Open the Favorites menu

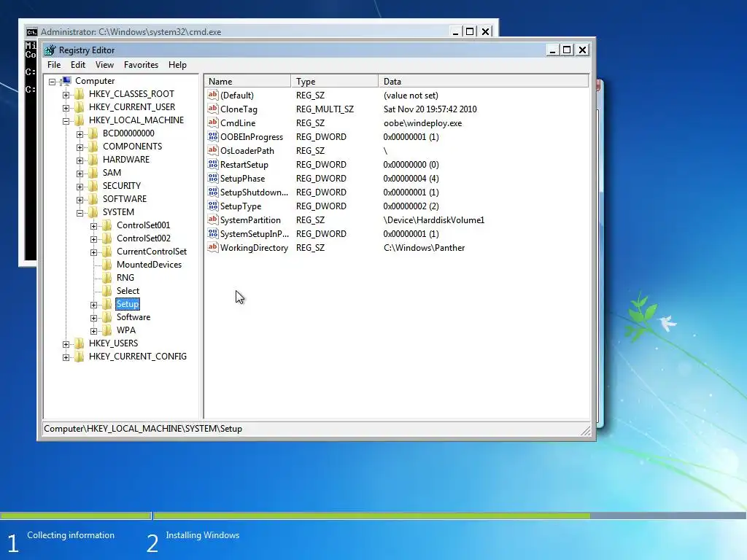click(x=141, y=65)
